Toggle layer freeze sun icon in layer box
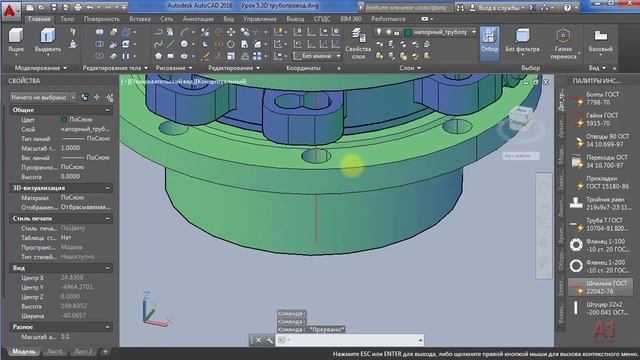 388,32
